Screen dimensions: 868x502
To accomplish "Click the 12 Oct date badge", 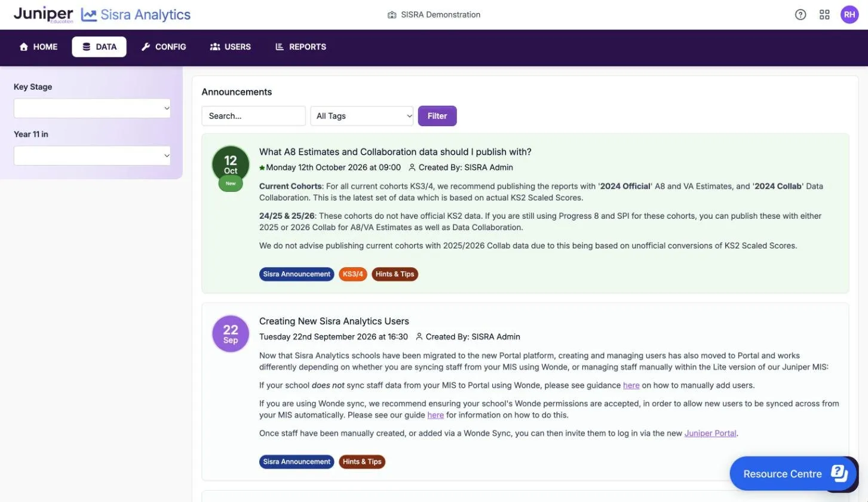I will [231, 165].
